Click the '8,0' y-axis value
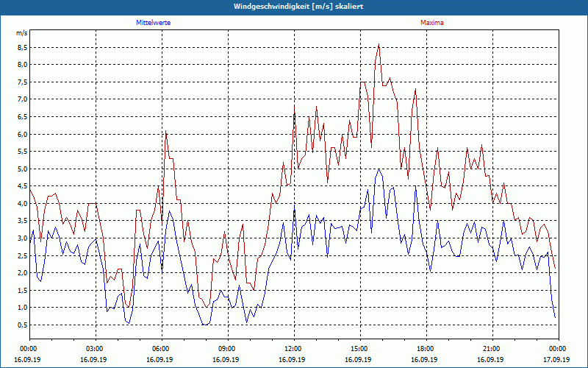Viewport: 588px width, 368px height. tap(23, 65)
